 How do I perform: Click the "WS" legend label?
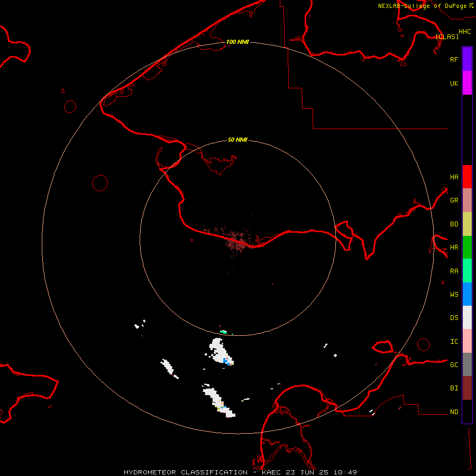(454, 294)
